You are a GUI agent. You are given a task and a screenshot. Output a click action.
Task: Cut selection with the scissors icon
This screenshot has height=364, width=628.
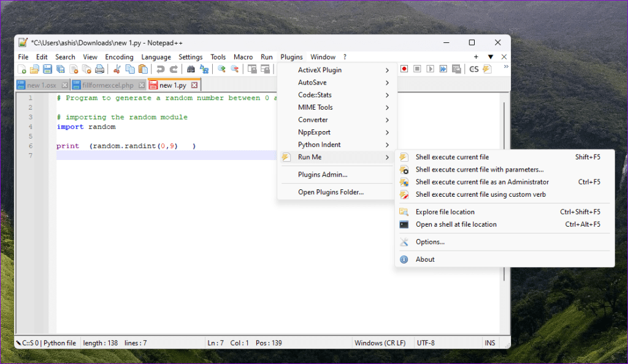click(x=117, y=69)
